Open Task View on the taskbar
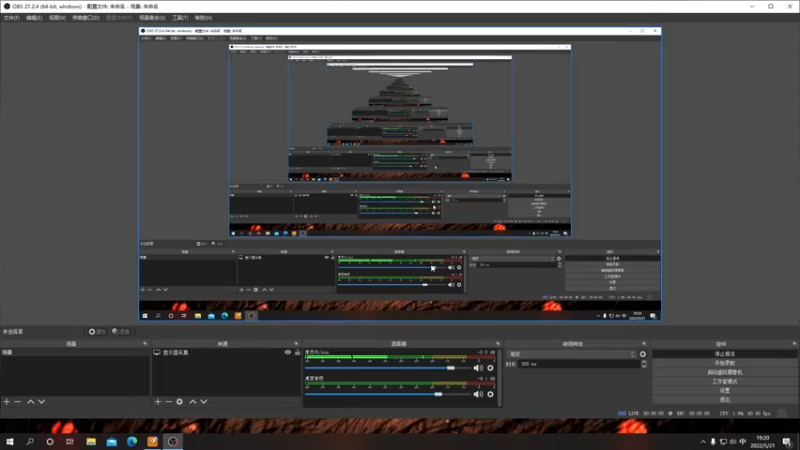This screenshot has width=800, height=450. pos(70,441)
